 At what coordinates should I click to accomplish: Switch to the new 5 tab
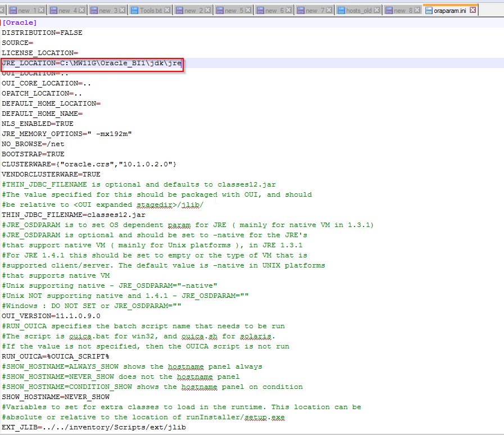[234, 11]
